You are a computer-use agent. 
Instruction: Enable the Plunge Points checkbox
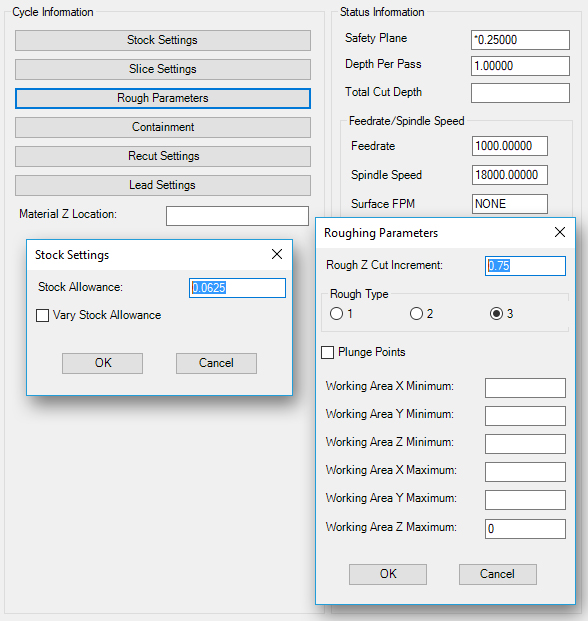click(x=327, y=352)
